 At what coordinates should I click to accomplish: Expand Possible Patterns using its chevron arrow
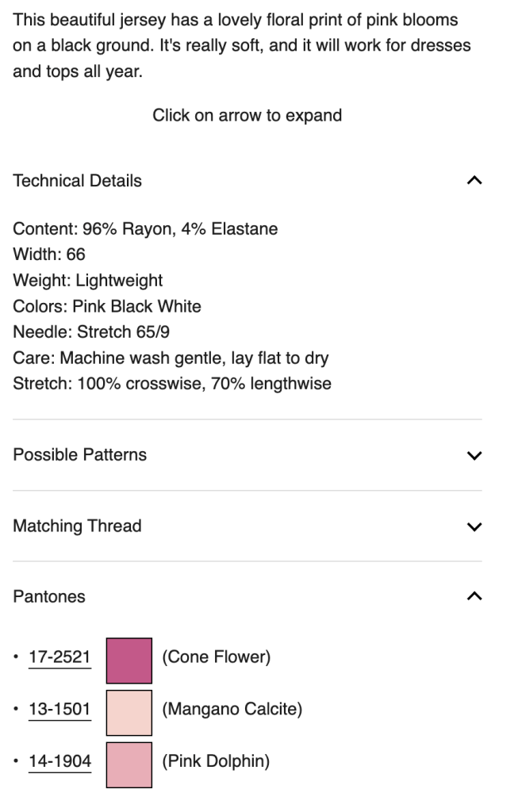pyautogui.click(x=474, y=455)
